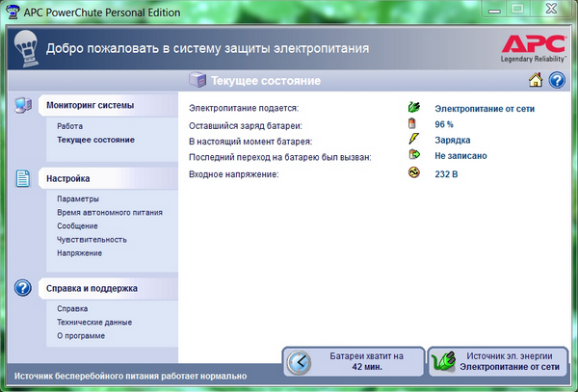Click the battery icon next to 96 %
Image resolution: width=578 pixels, height=392 pixels.
click(x=412, y=123)
